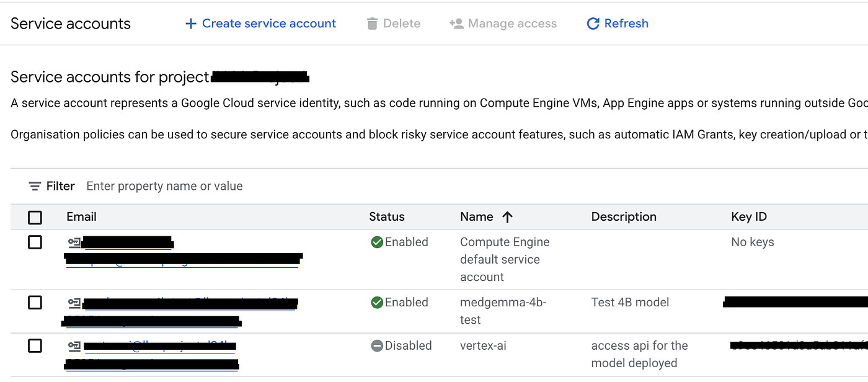
Task: Click the 'vertex-ai' name cell
Action: coord(483,345)
